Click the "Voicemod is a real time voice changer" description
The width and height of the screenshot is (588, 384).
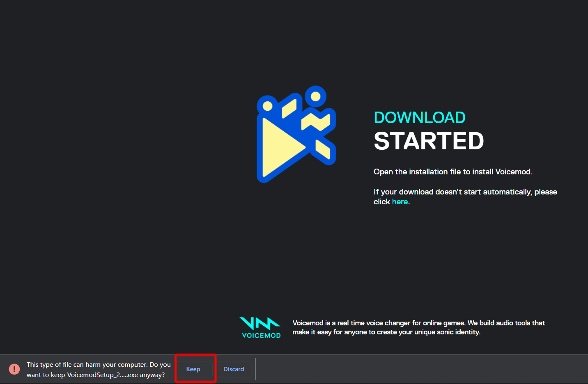[418, 327]
